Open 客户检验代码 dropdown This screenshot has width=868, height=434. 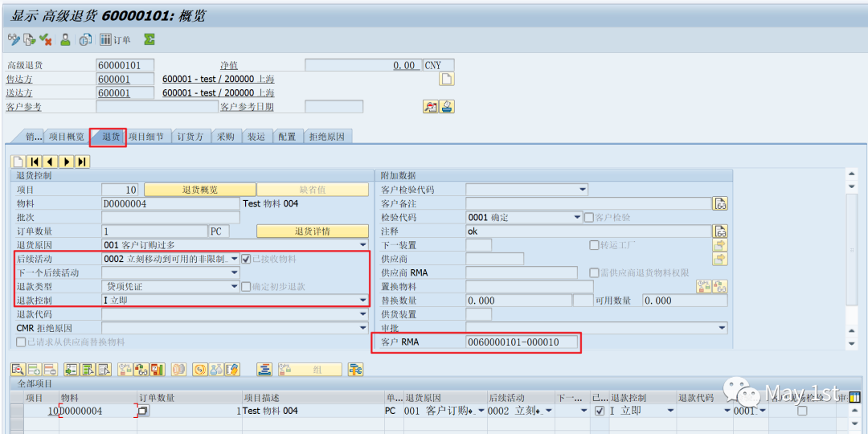tap(583, 190)
